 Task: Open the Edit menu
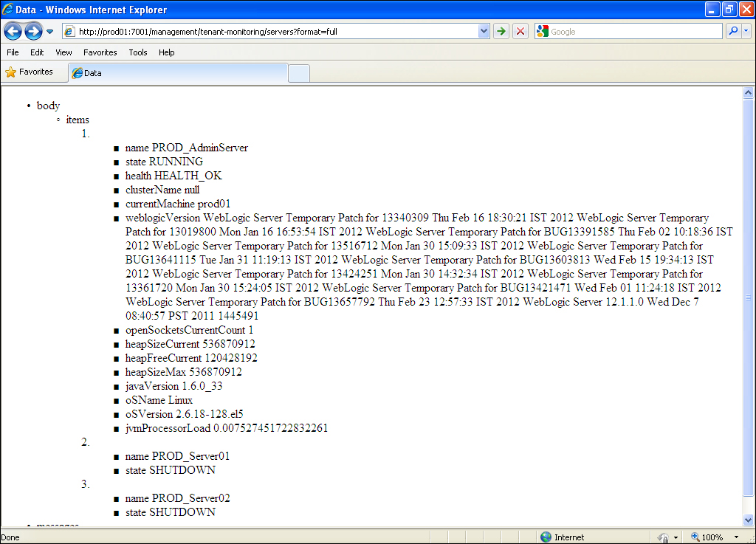click(37, 52)
